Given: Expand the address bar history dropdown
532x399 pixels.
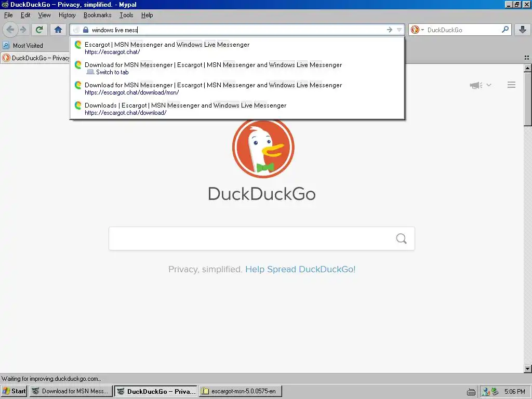Looking at the screenshot, I should tap(400, 30).
